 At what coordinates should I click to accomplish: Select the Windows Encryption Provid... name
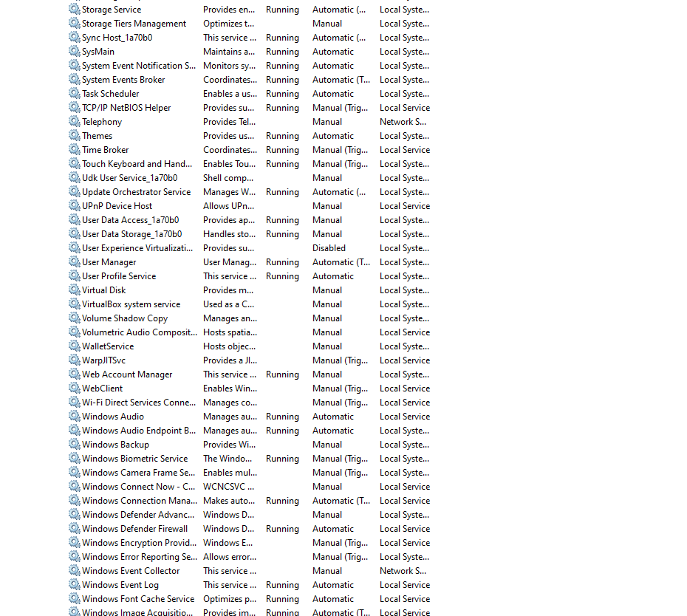[x=140, y=542]
